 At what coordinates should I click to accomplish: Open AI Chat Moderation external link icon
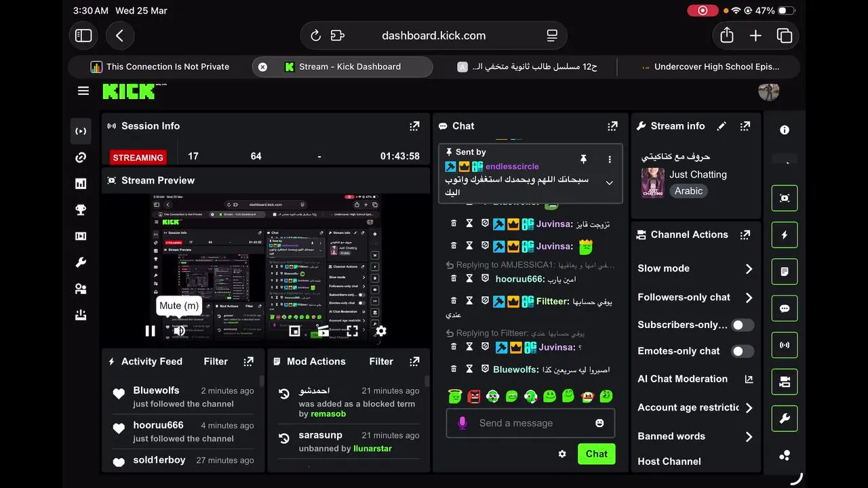coord(749,380)
